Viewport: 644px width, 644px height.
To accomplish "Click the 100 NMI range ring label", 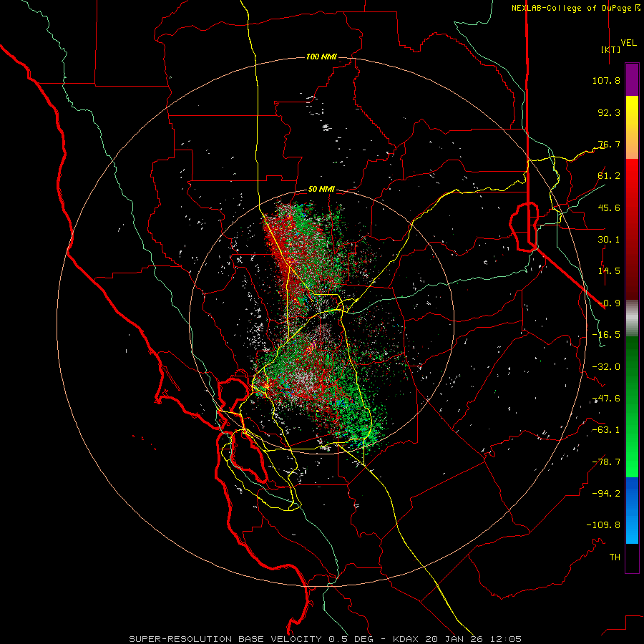I will pyautogui.click(x=321, y=57).
